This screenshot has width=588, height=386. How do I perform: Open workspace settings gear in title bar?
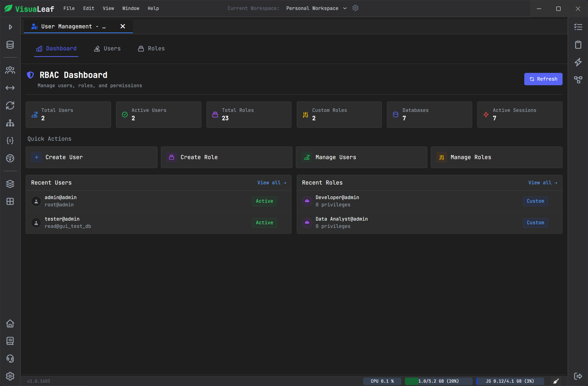[x=355, y=8]
